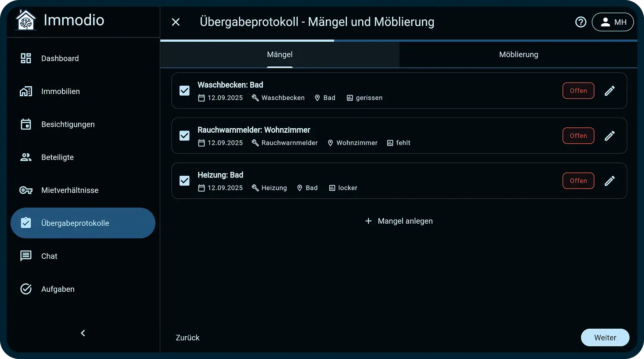Click the Chat message icon
The width and height of the screenshot is (644, 359).
26,256
